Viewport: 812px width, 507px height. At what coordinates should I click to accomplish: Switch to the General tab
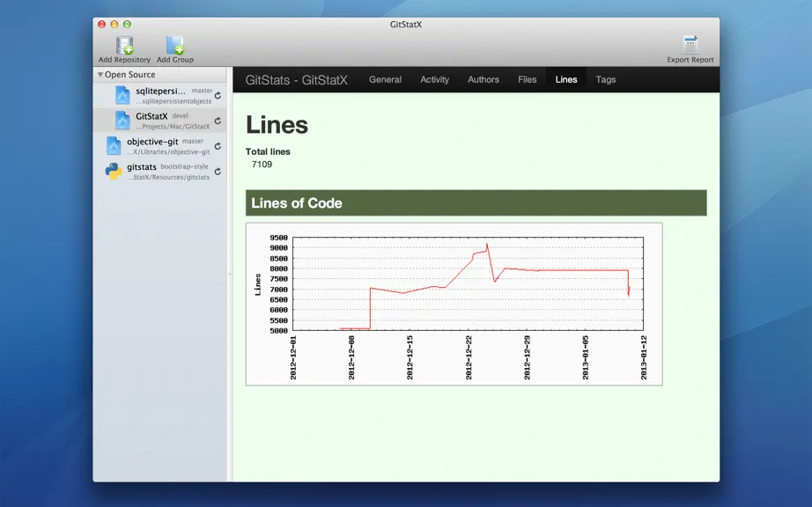click(385, 80)
